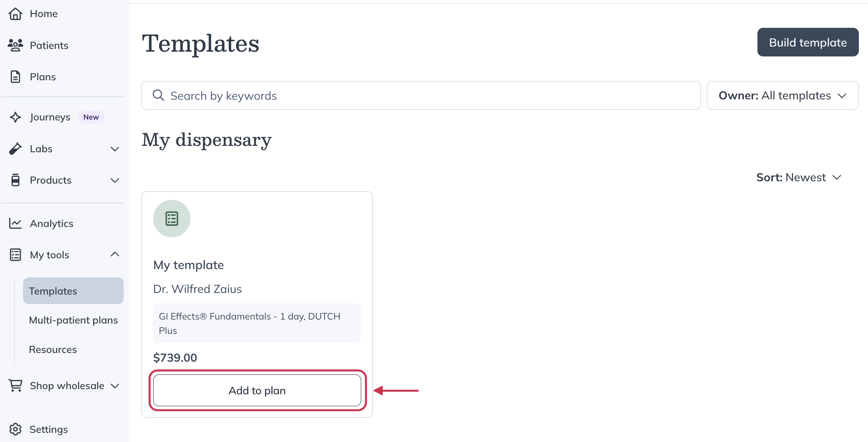Viewport: 868px width, 442px height.
Task: Switch to the Multi-patient plans item
Action: click(x=73, y=320)
